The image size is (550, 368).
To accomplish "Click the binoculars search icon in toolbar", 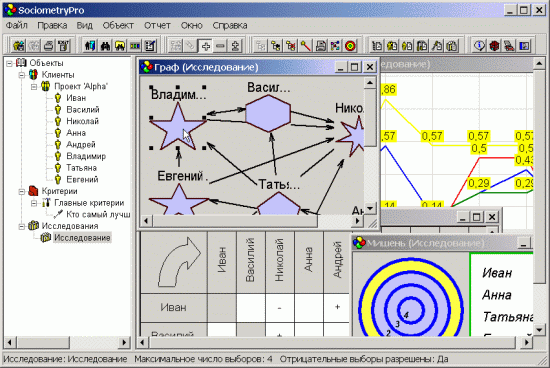I will [x=105, y=46].
